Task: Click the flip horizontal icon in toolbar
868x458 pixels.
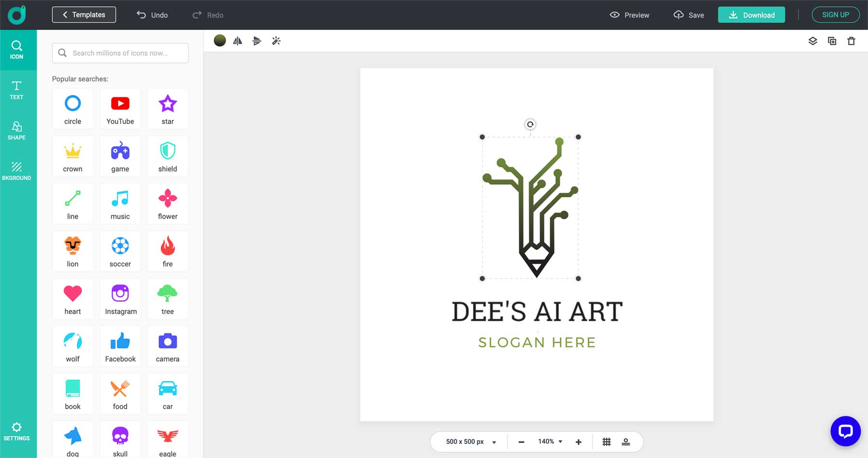Action: point(237,41)
